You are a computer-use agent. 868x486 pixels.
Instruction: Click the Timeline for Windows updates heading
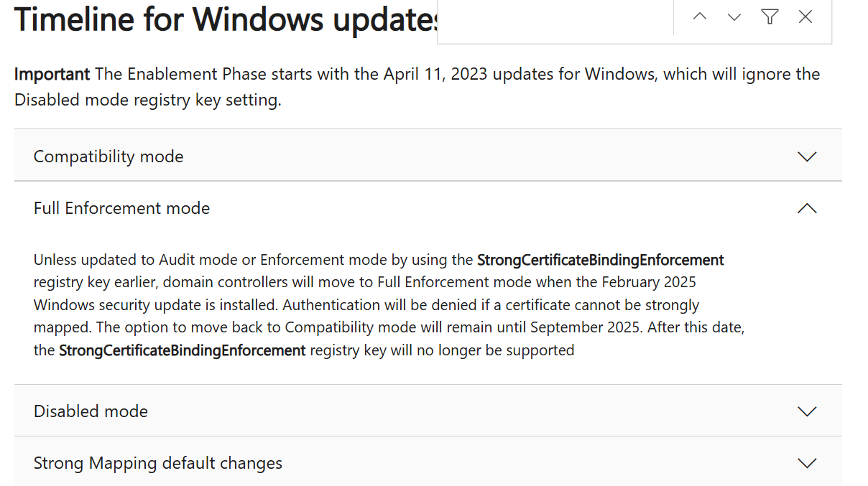coord(226,19)
